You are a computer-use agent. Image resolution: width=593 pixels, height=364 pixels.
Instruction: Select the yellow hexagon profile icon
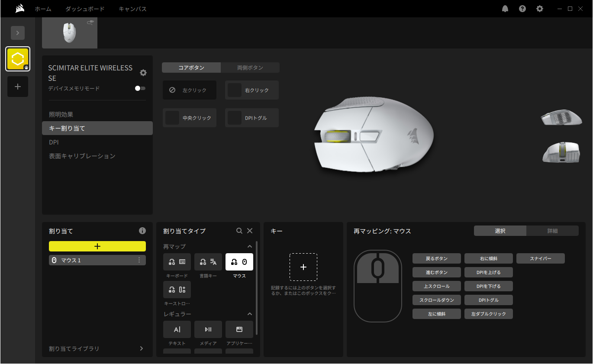pyautogui.click(x=18, y=59)
